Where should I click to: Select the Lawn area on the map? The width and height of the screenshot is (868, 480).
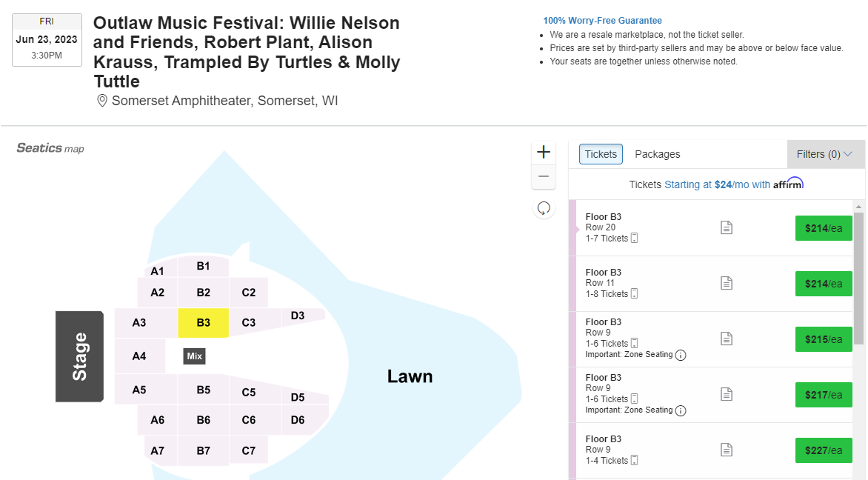click(x=410, y=376)
